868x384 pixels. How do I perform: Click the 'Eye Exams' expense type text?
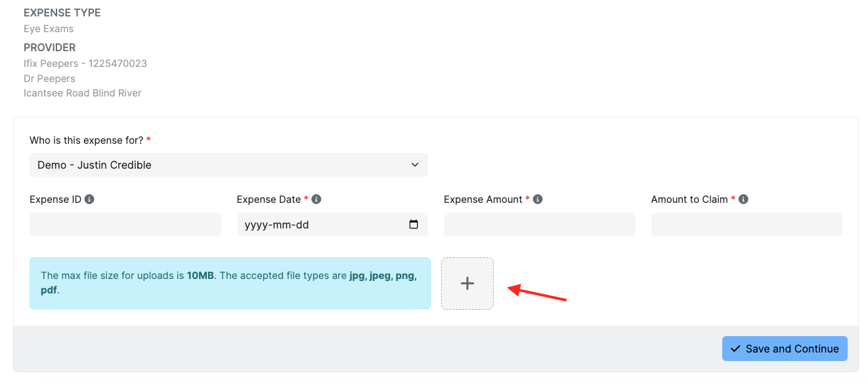click(49, 29)
